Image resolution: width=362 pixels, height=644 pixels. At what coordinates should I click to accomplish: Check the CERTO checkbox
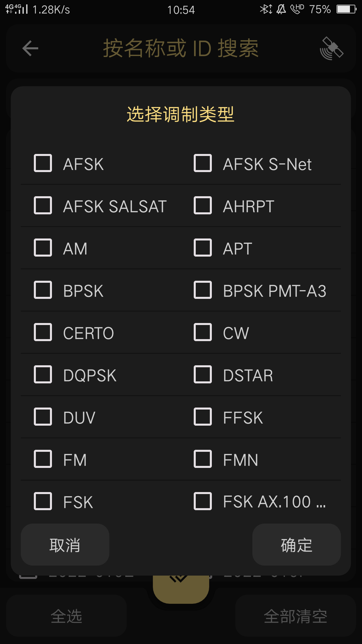[43, 332]
